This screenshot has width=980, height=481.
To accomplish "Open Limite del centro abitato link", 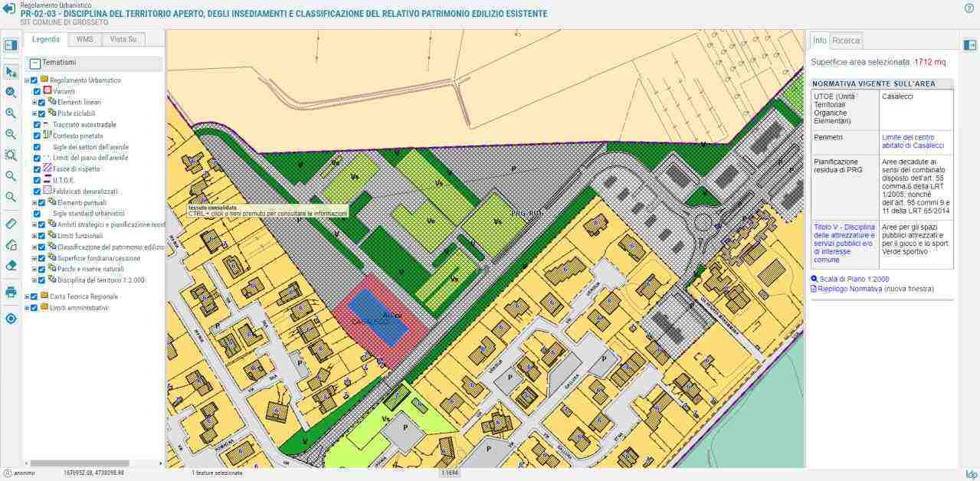I will pyautogui.click(x=913, y=141).
